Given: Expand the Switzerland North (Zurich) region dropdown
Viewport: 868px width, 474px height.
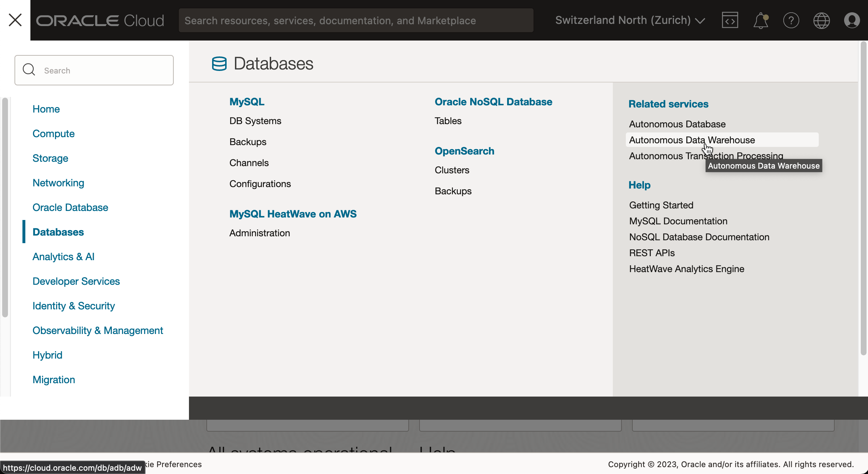Looking at the screenshot, I should click(630, 20).
